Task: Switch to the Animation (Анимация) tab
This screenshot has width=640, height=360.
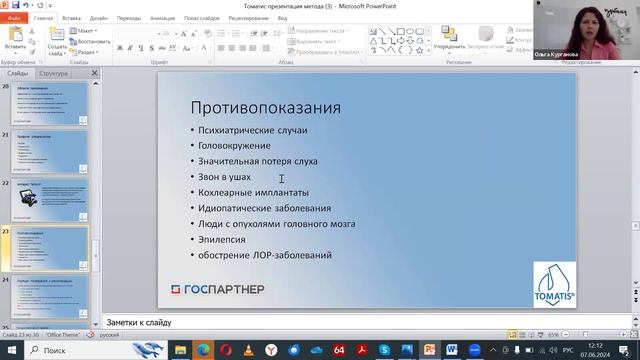Action: click(x=162, y=18)
